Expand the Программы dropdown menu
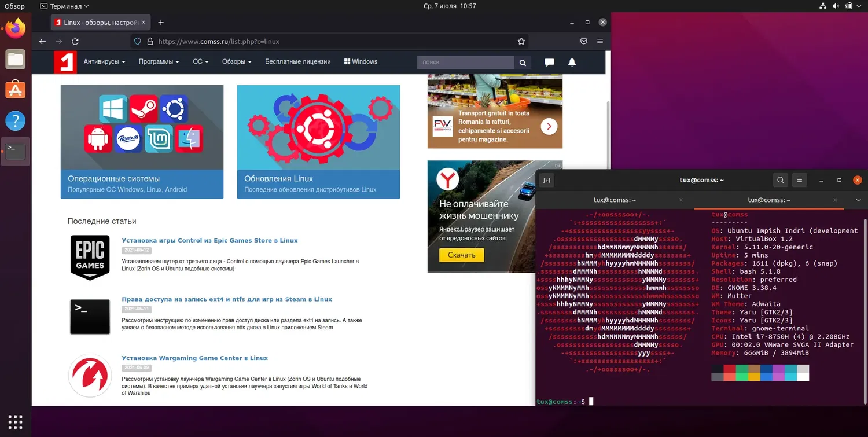Viewport: 868px width, 437px height. point(159,62)
